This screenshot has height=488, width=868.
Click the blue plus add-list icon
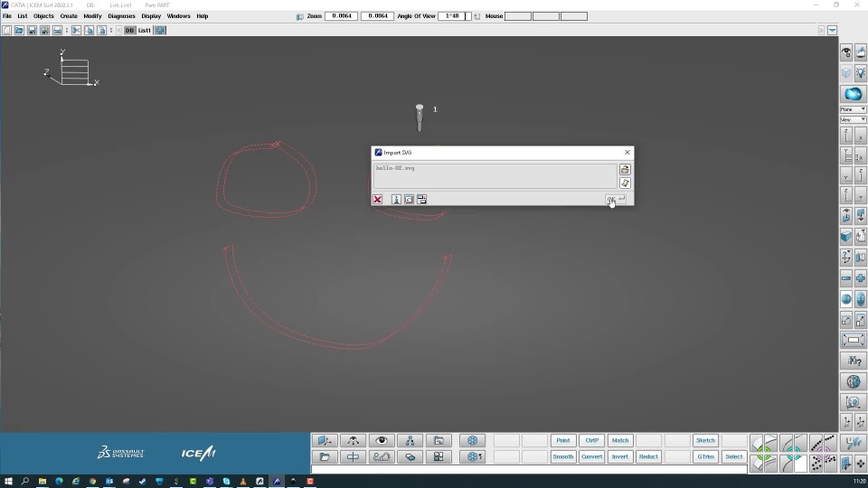point(161,31)
